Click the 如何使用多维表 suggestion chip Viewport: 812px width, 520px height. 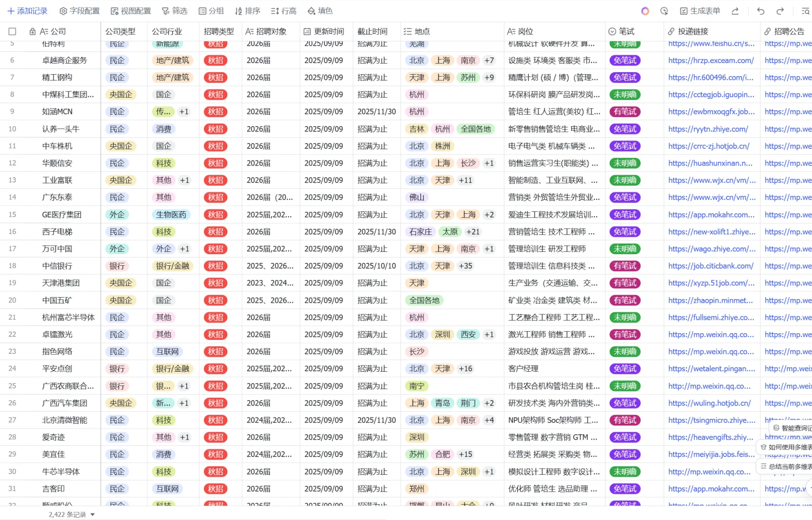(785, 447)
